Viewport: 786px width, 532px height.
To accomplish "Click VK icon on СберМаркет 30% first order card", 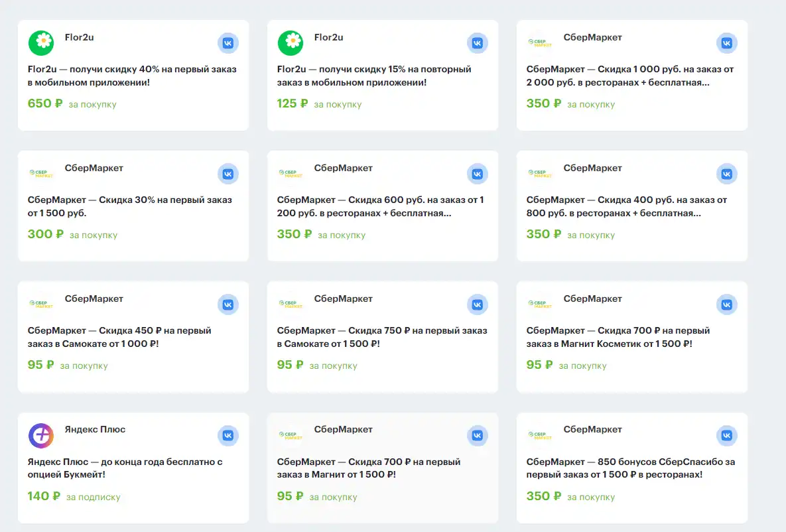I will click(x=228, y=174).
